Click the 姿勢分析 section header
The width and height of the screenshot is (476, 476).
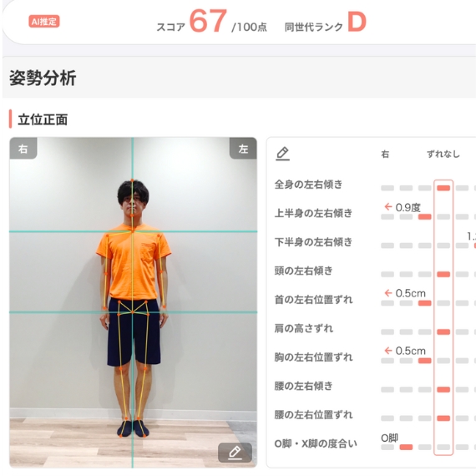click(x=43, y=78)
